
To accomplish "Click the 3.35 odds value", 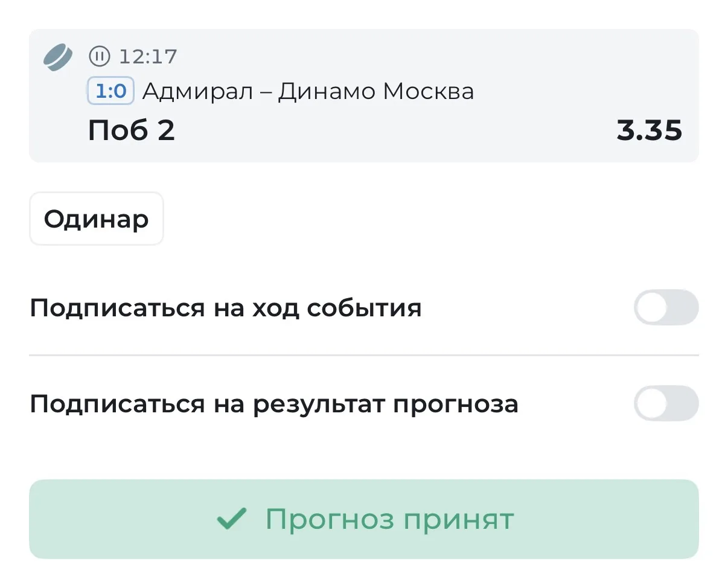I will 650,130.
